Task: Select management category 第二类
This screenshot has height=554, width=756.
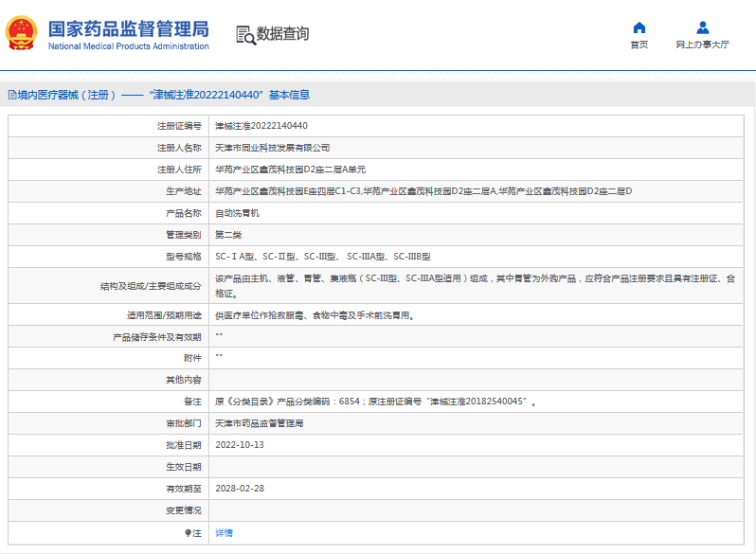Action: click(228, 235)
